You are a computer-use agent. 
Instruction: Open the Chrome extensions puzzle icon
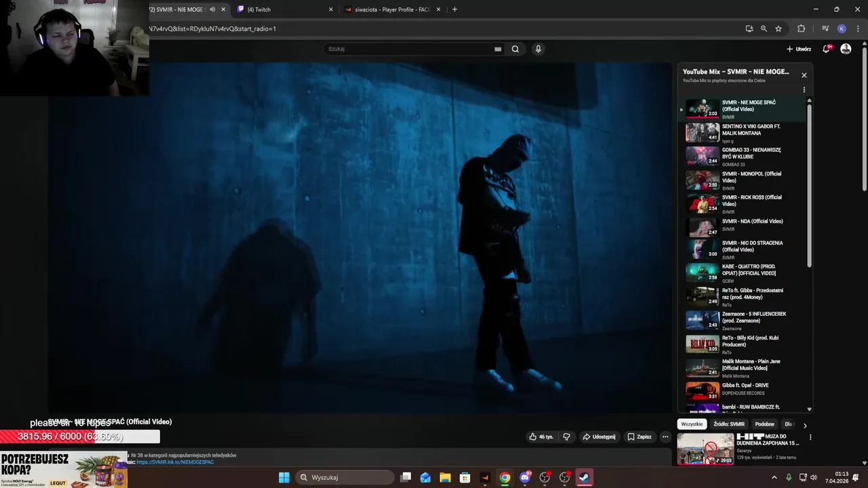pos(801,28)
